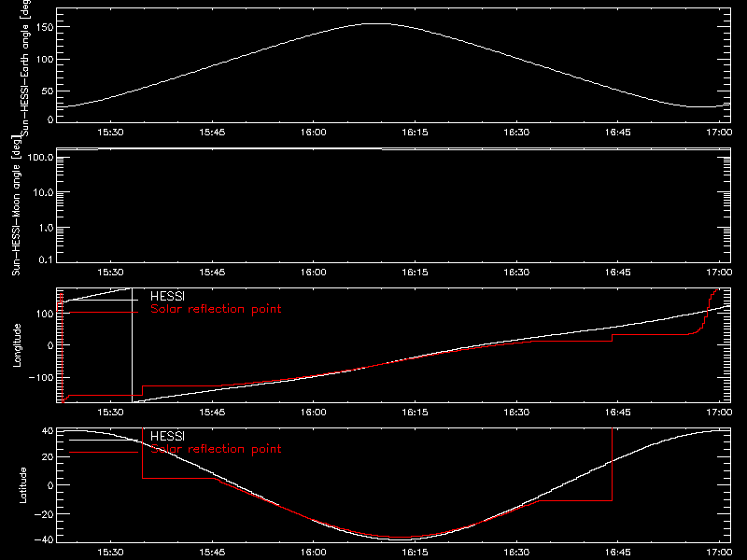Click the 15:30 time label under the Earth angle plot
This screenshot has width=747, height=560.
[110, 133]
